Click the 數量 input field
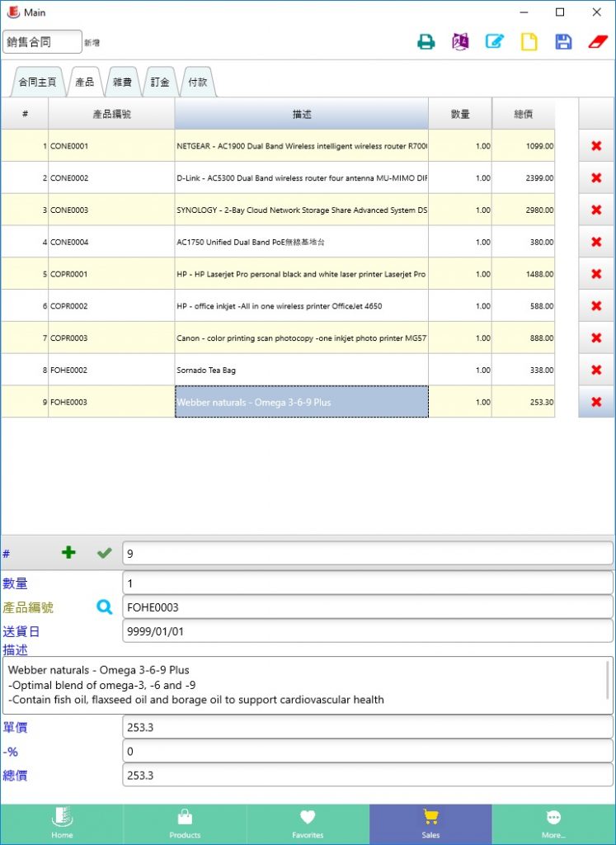This screenshot has height=845, width=616. coord(368,583)
